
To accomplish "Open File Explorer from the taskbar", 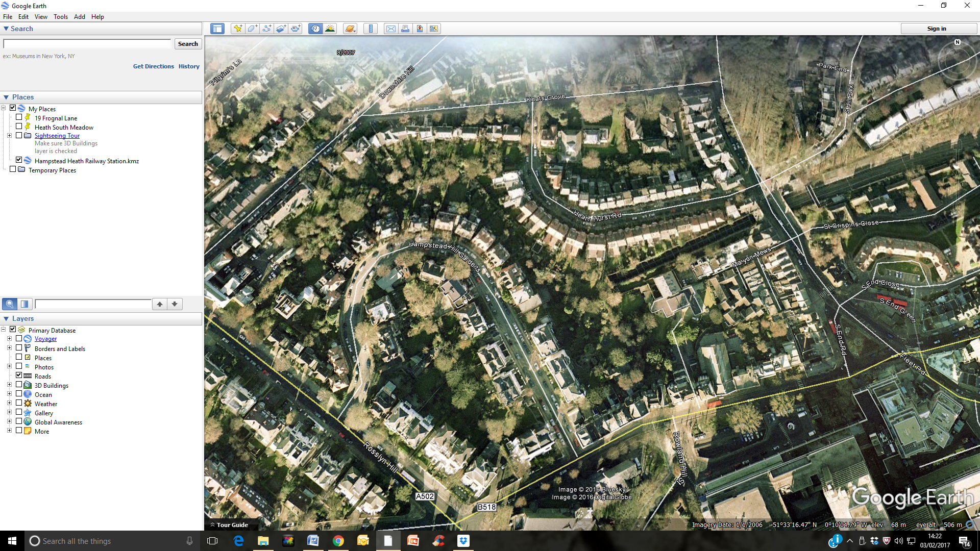I will click(x=263, y=541).
